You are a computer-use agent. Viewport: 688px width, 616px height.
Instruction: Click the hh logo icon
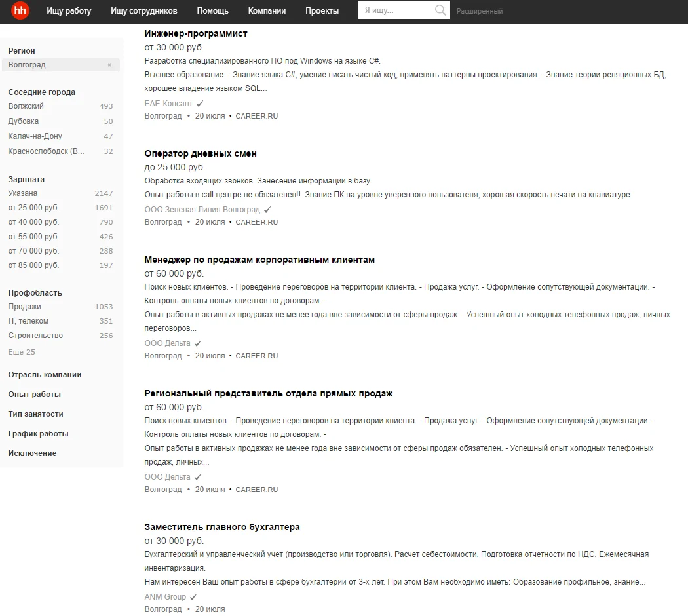click(20, 10)
